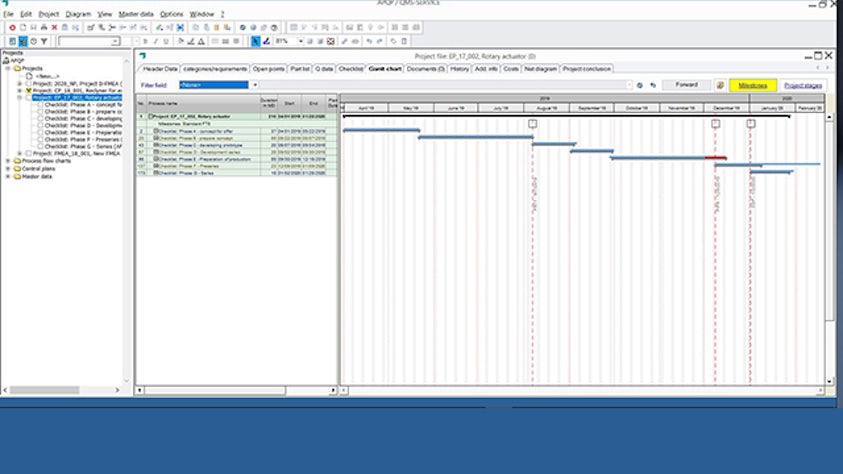
Task: Tick checkbox for Checklist Phase E tree item
Action: pyautogui.click(x=40, y=133)
